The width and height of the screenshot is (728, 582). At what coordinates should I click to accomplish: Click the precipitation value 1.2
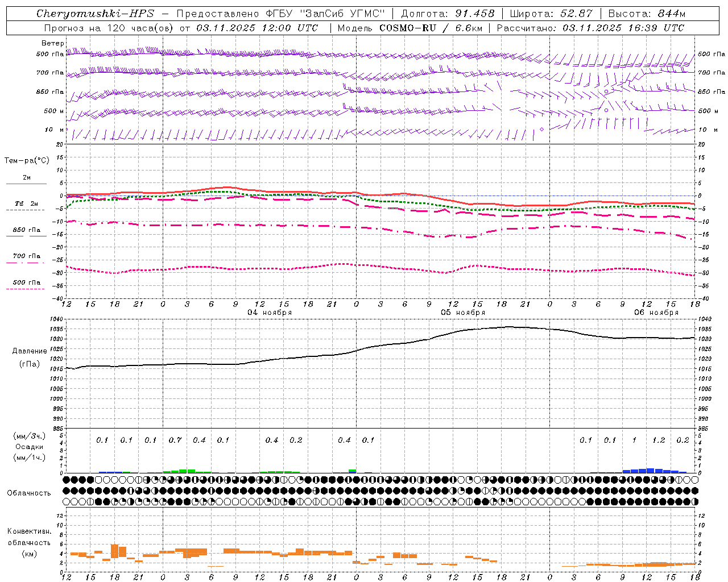tap(659, 440)
